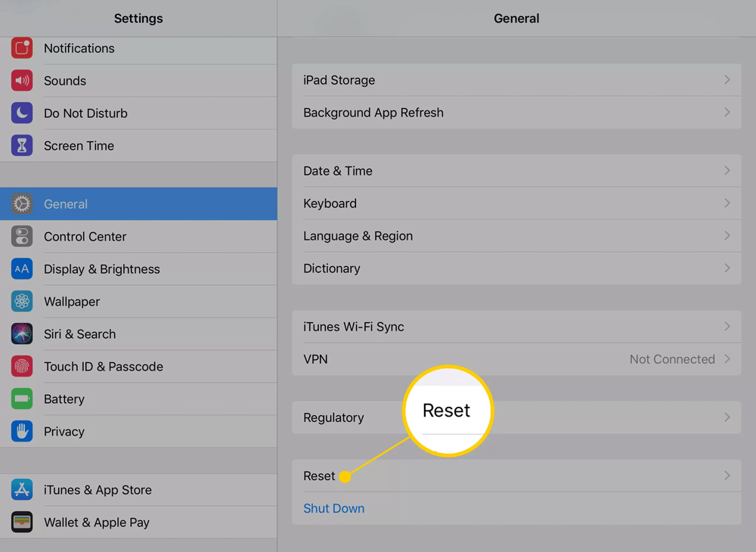
Task: Select the Control Center icon
Action: coord(22,236)
